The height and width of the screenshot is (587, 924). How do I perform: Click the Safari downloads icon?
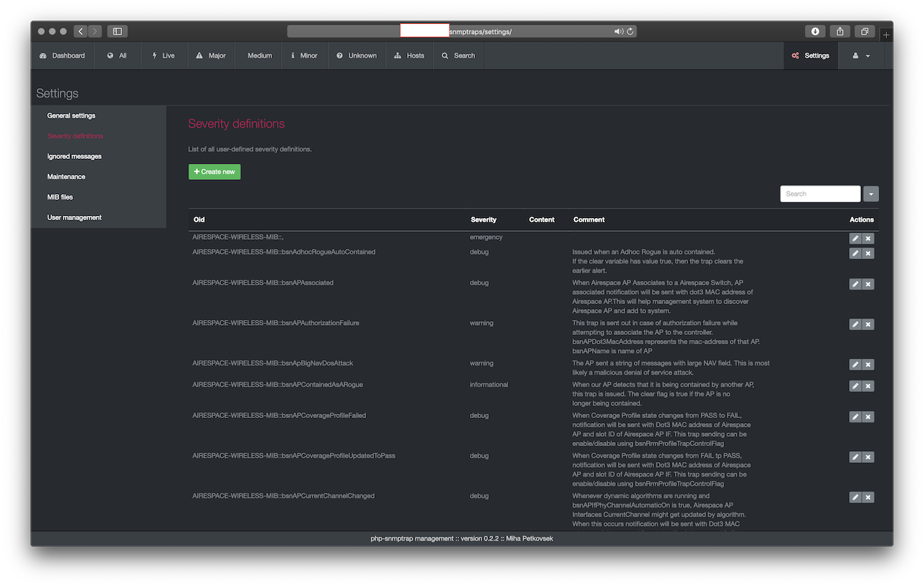click(x=815, y=32)
